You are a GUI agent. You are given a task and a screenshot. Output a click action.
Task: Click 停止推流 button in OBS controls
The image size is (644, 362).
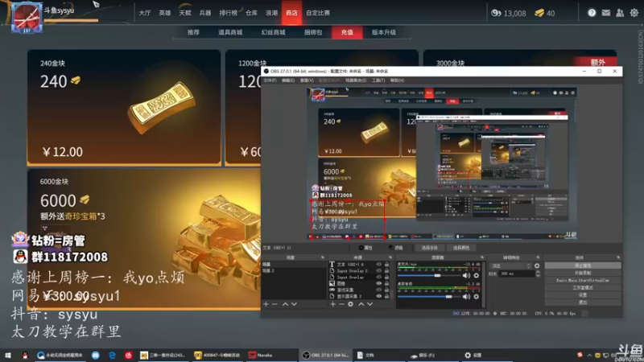pos(582,265)
